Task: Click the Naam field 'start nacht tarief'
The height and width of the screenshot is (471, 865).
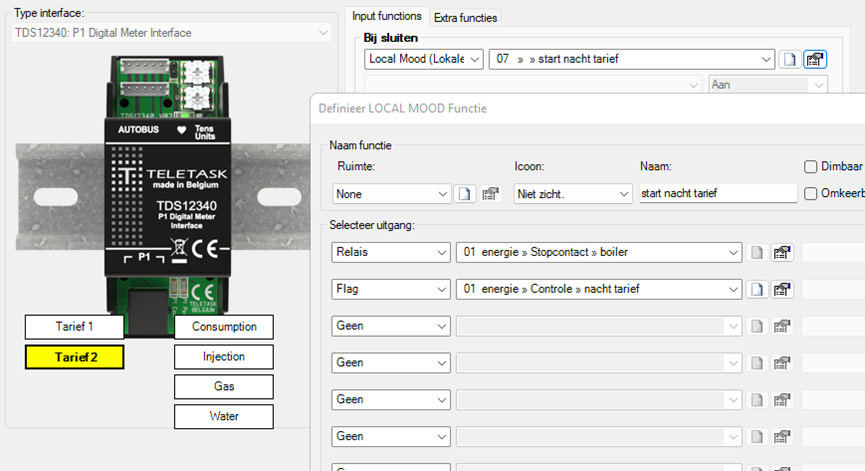Action: pos(717,193)
